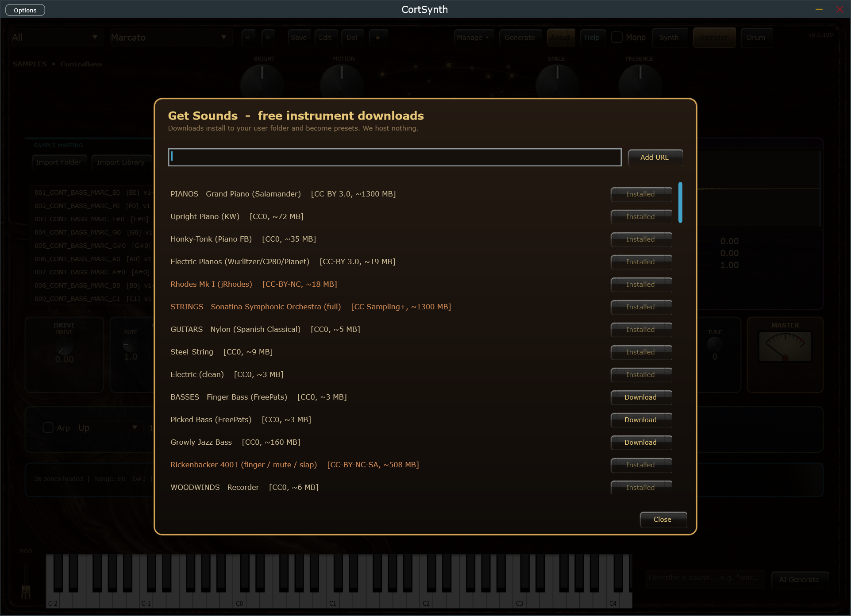Image resolution: width=851 pixels, height=616 pixels.
Task: Click the Import Folder button
Action: (x=58, y=162)
